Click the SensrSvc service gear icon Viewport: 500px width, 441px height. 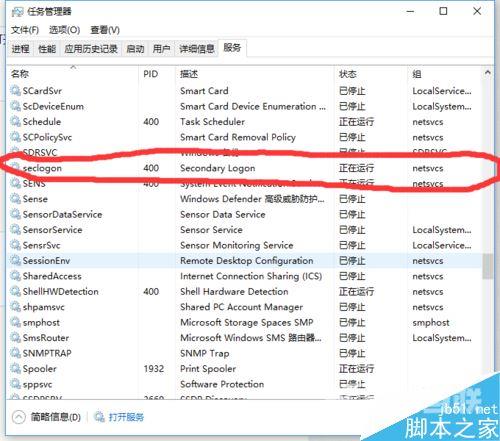point(15,245)
